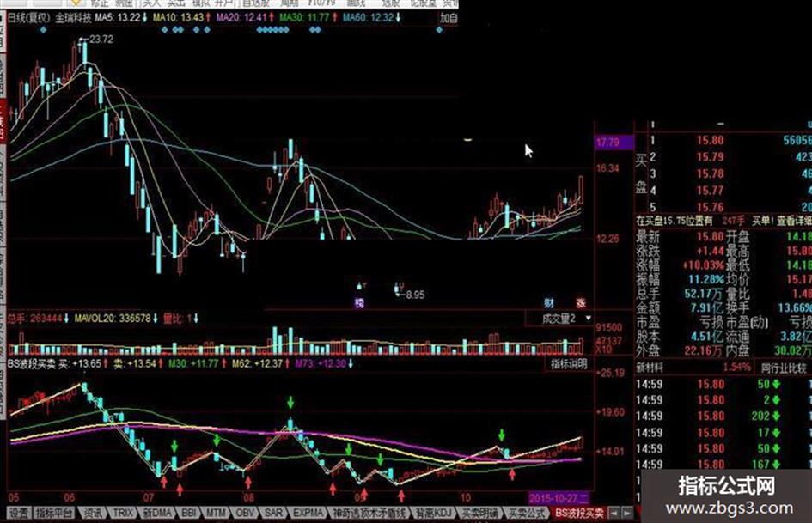Click the purple 17.79 price axis marker

tap(614, 142)
